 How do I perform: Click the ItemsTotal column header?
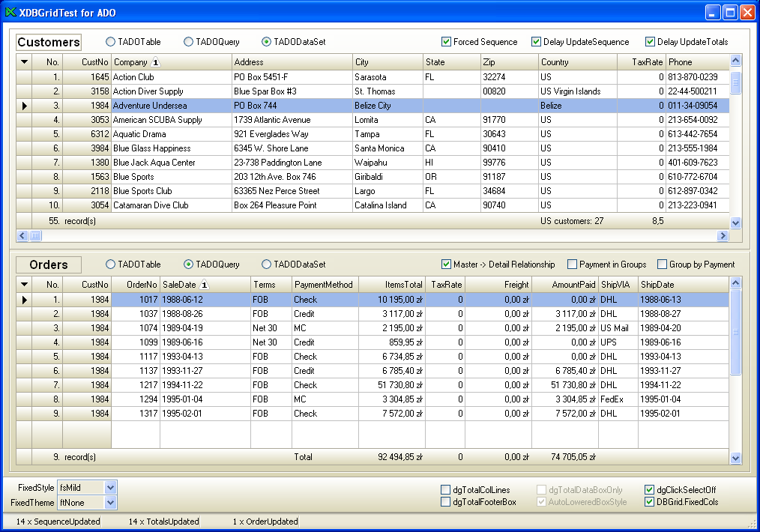[391, 285]
